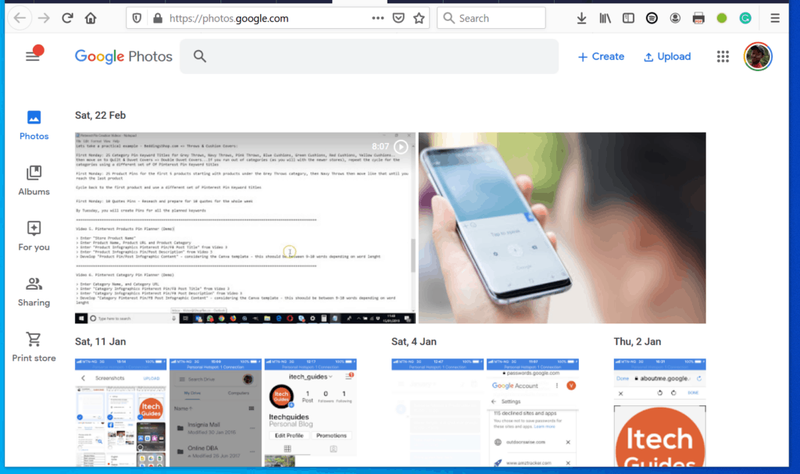Open the Library icon
The height and width of the screenshot is (474, 800).
coord(605,18)
